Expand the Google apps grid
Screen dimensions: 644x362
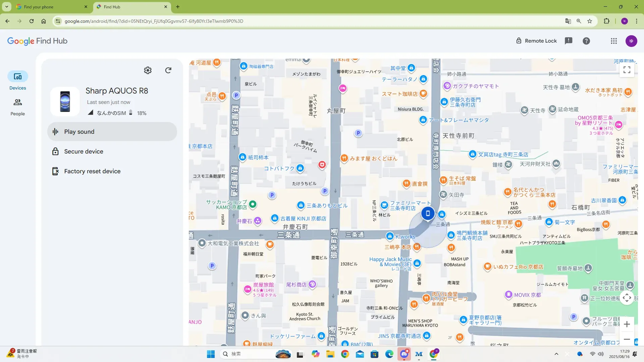[613, 41]
